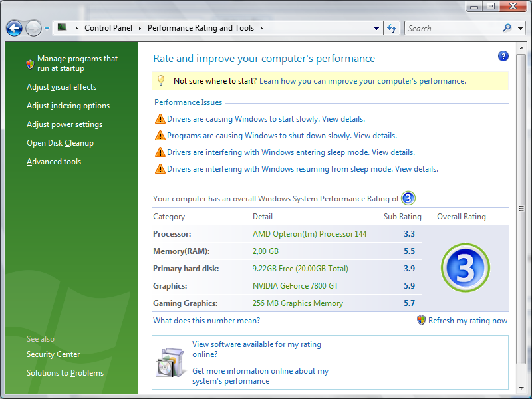The height and width of the screenshot is (399, 532).
Task: Open Security Center under See also
Action: [53, 354]
